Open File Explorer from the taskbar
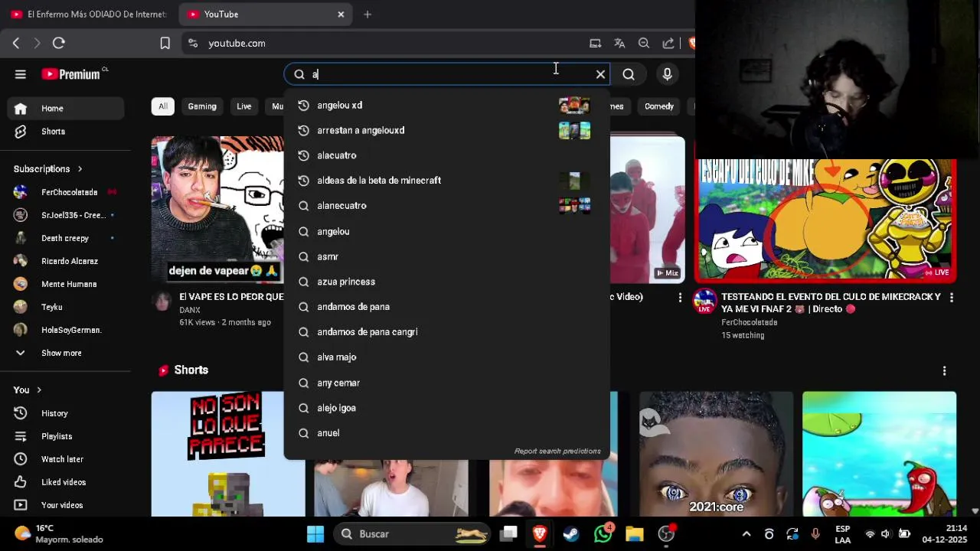 coord(635,534)
